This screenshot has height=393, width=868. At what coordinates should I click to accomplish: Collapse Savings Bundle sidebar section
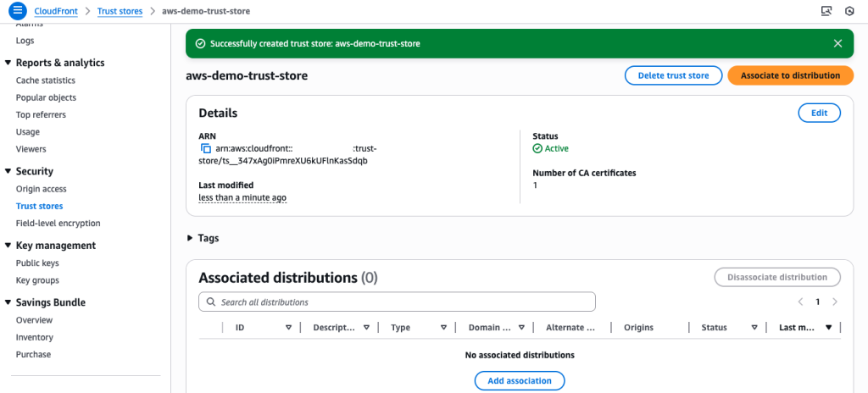click(8, 302)
